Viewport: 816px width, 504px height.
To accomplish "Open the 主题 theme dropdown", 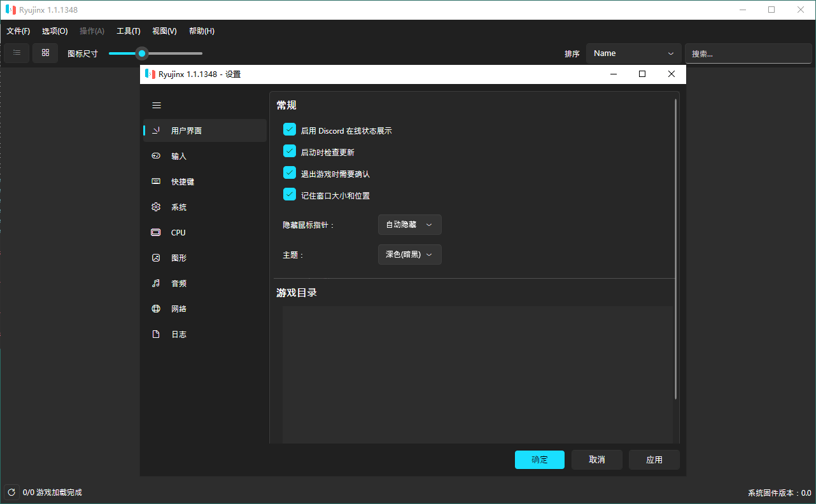I will tap(409, 255).
